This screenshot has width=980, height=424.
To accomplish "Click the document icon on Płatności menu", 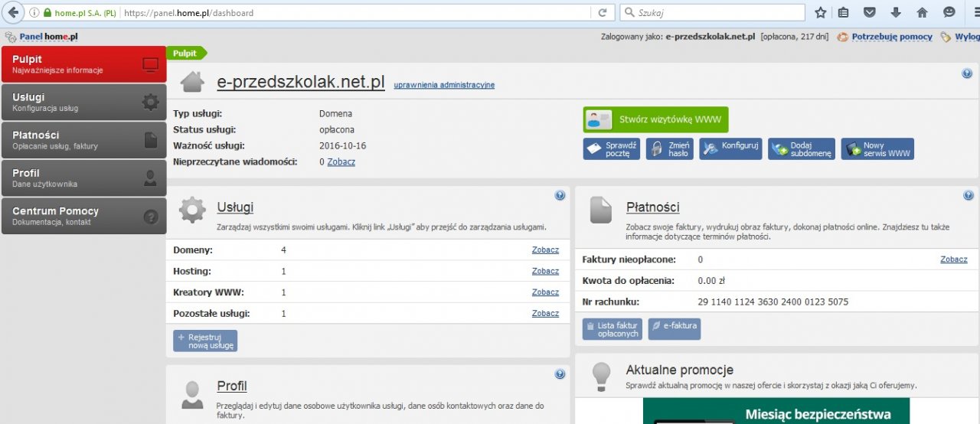I will (151, 140).
